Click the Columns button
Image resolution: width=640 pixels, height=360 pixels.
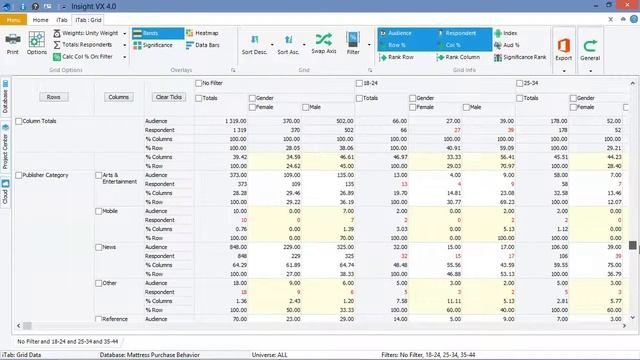click(118, 97)
